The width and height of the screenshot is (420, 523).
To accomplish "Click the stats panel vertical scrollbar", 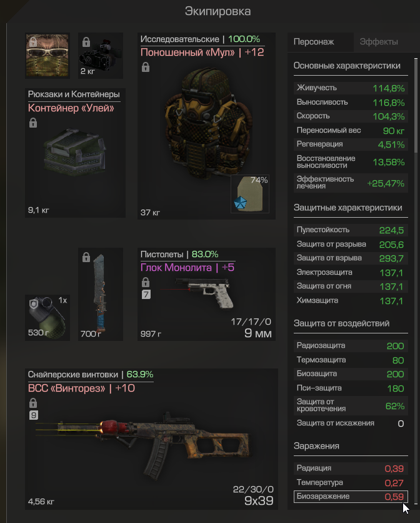I will pyautogui.click(x=416, y=105).
